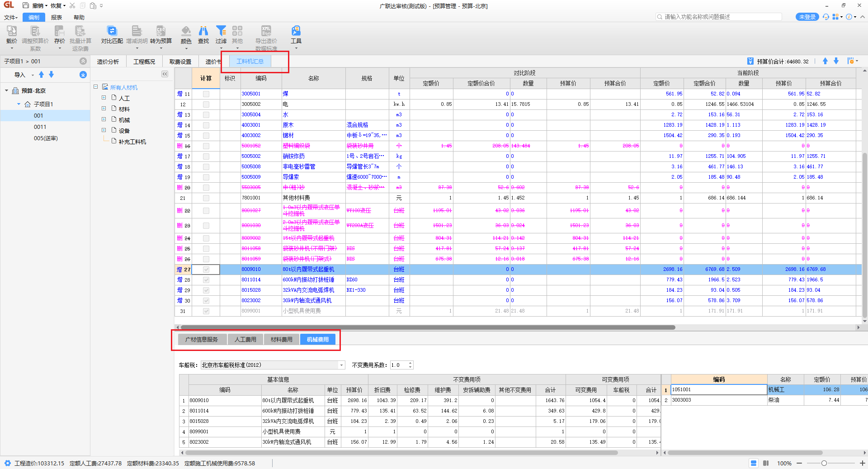This screenshot has height=469, width=868.
Task: Click the 导出造价数据标准 XML icon
Action: pyautogui.click(x=266, y=31)
